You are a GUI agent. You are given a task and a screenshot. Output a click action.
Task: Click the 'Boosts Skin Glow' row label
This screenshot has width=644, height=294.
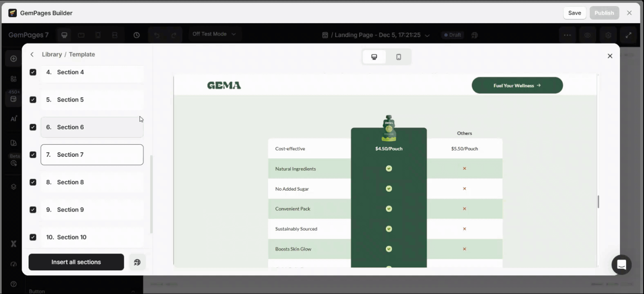[293, 249]
